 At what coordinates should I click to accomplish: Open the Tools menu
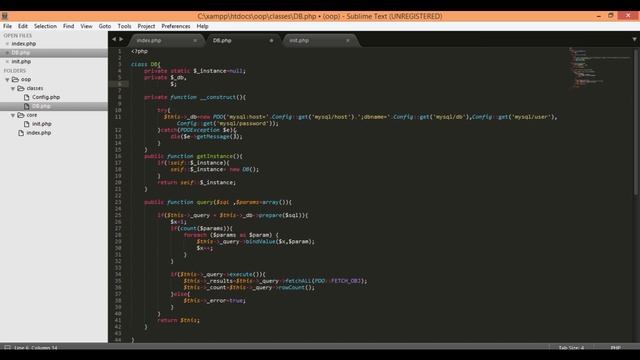pos(124,26)
